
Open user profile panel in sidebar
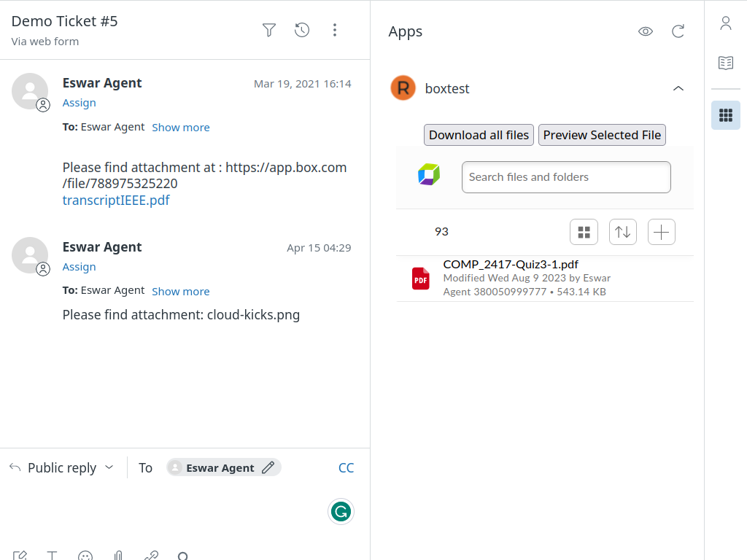pos(725,23)
